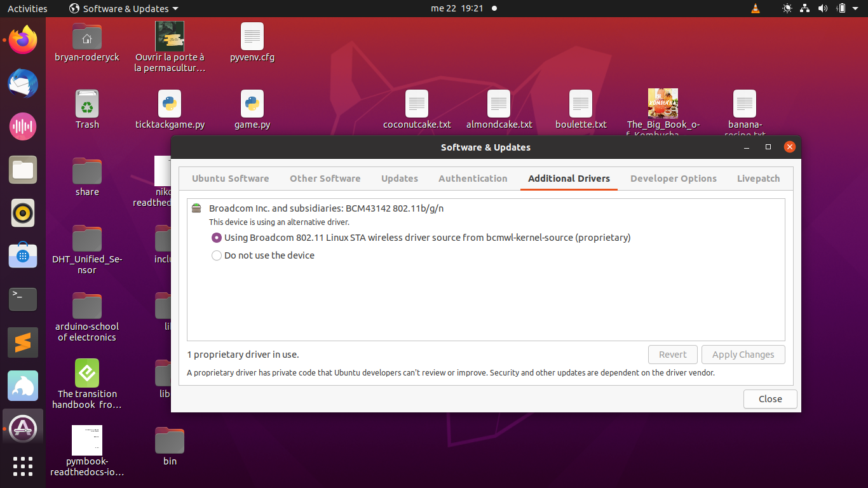Open Ubuntu Software store in dock
The image size is (868, 488).
23,256
